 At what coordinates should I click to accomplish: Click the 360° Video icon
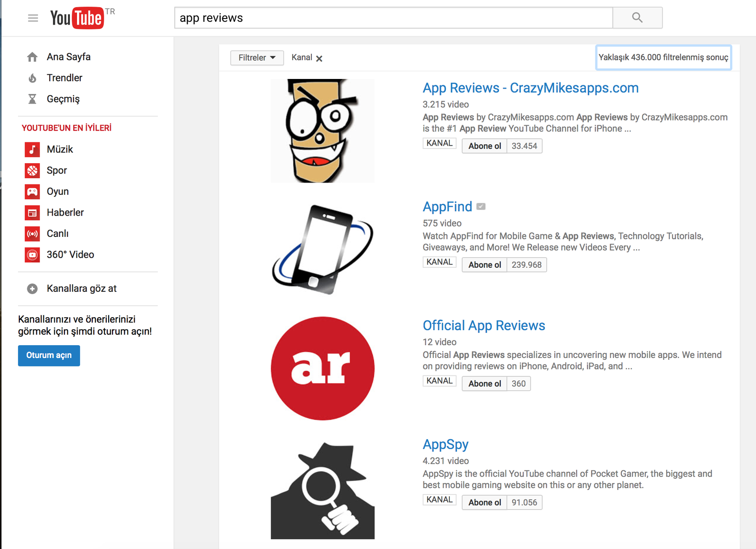tap(32, 255)
